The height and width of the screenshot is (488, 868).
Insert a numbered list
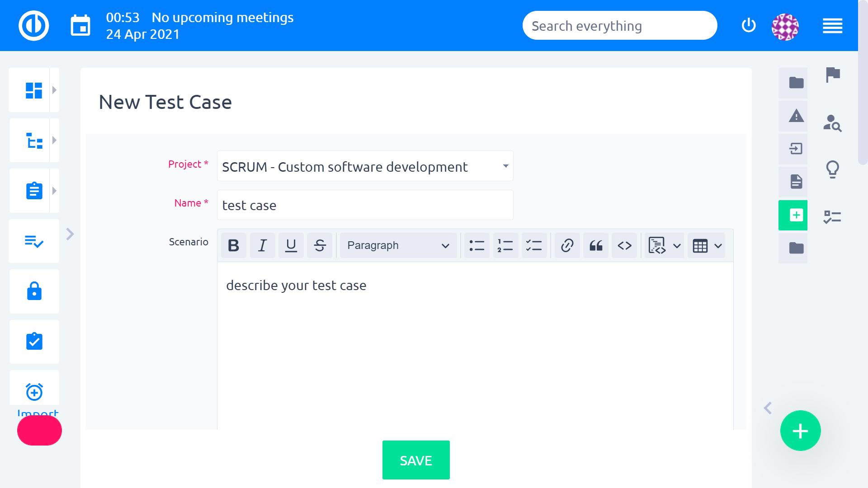[x=505, y=245]
